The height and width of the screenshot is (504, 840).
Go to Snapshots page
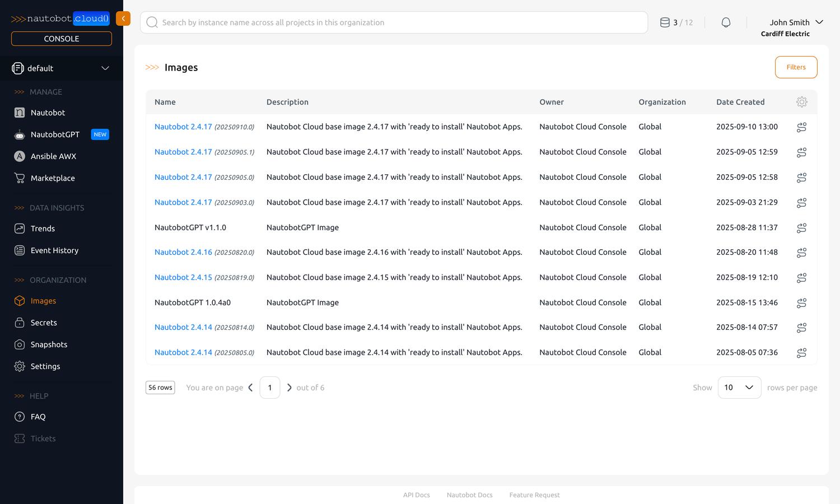[x=49, y=344]
